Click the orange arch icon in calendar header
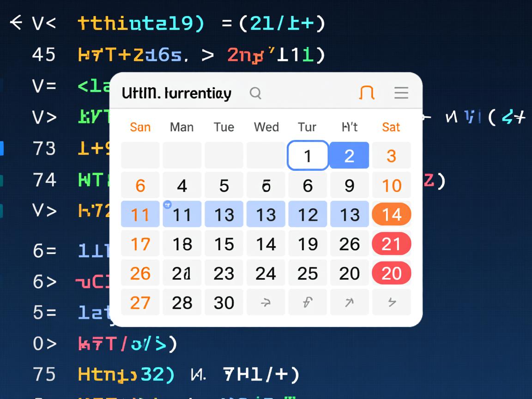 click(367, 93)
